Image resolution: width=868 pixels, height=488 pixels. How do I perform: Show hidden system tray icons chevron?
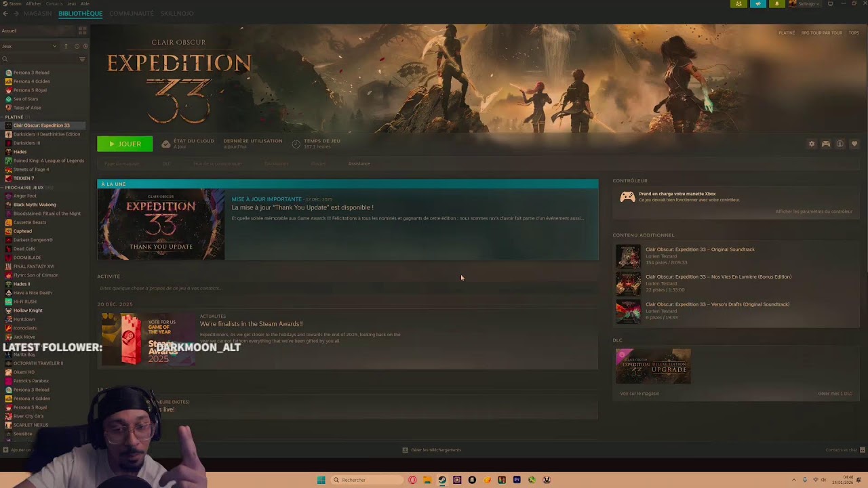click(x=794, y=480)
